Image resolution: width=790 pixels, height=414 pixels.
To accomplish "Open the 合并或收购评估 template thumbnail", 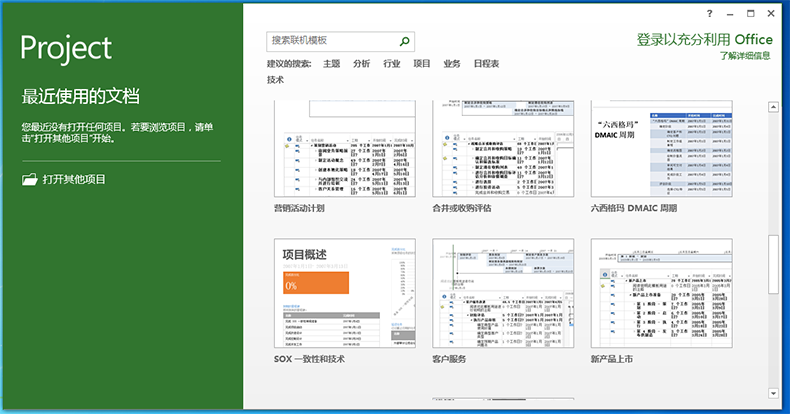I will (503, 149).
